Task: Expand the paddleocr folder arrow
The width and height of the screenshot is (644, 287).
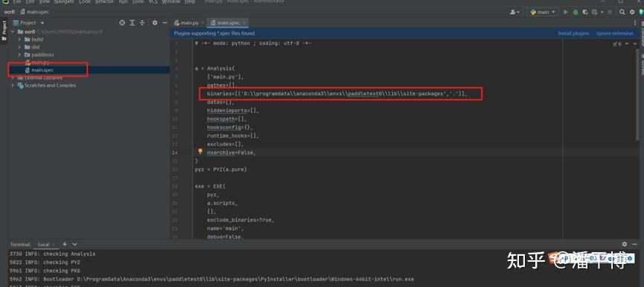Action: coord(19,54)
